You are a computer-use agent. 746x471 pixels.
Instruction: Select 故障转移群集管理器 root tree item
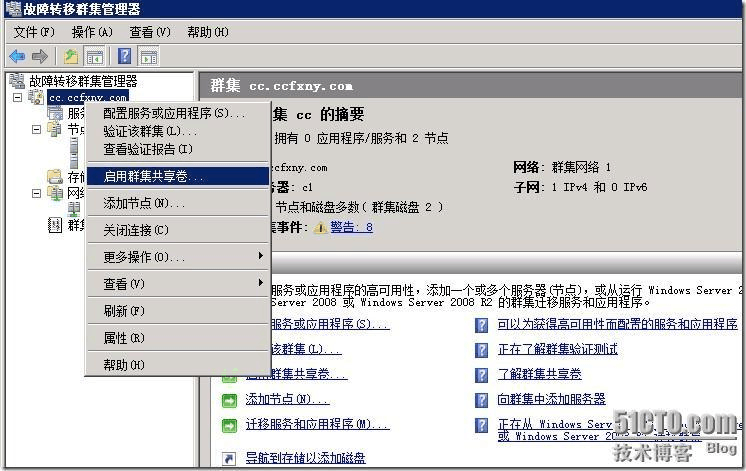click(82, 81)
